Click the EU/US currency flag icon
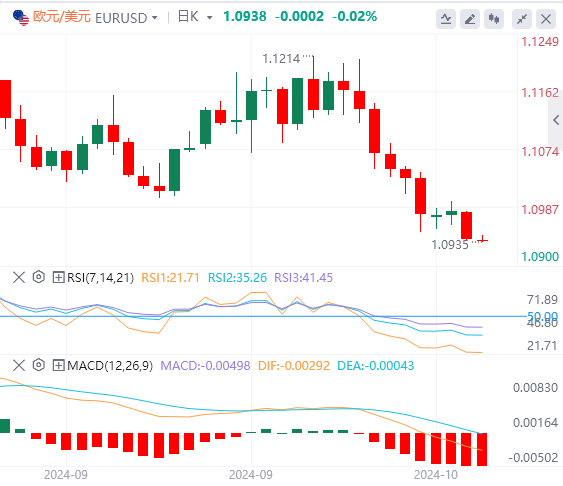Viewport: 563px width, 486px height. (21, 18)
